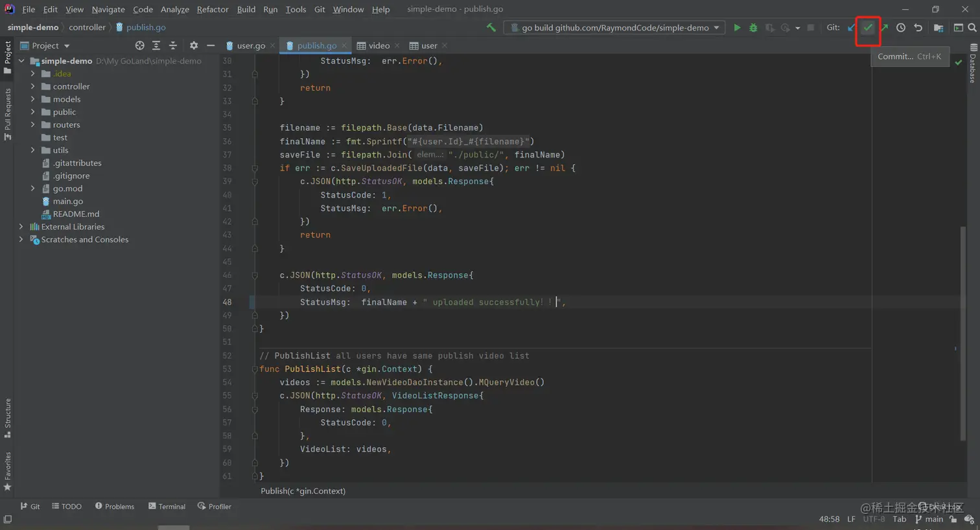
Task: Build project using the hammer icon
Action: pos(491,27)
